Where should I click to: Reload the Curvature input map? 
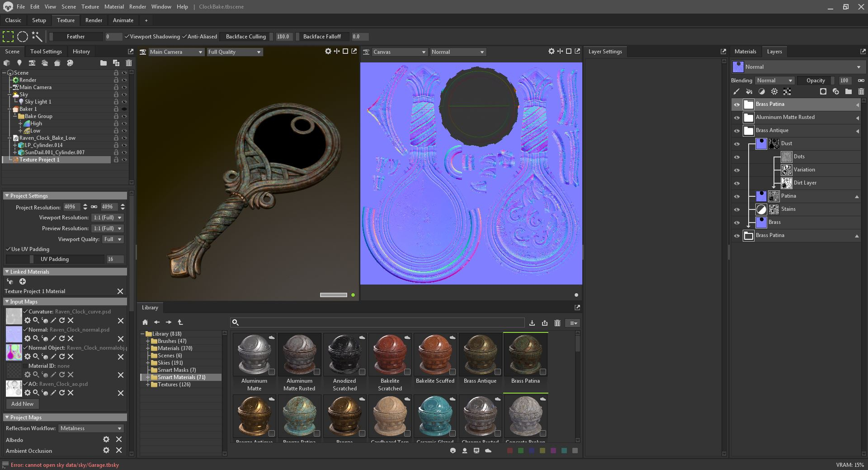tap(62, 320)
